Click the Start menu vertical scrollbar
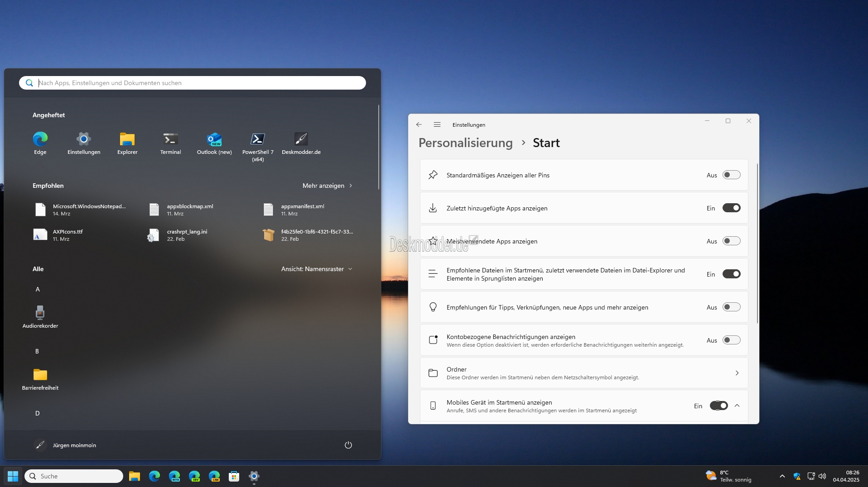The height and width of the screenshot is (487, 868). click(x=378, y=147)
